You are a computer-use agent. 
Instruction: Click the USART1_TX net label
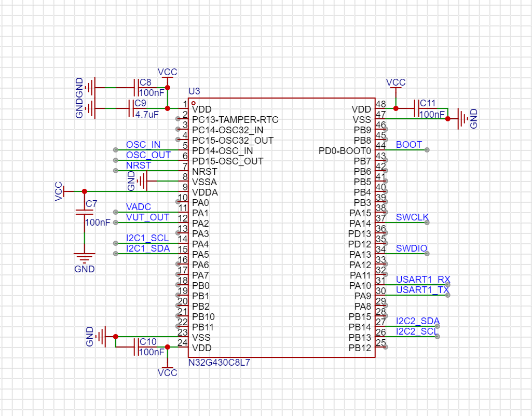click(422, 290)
